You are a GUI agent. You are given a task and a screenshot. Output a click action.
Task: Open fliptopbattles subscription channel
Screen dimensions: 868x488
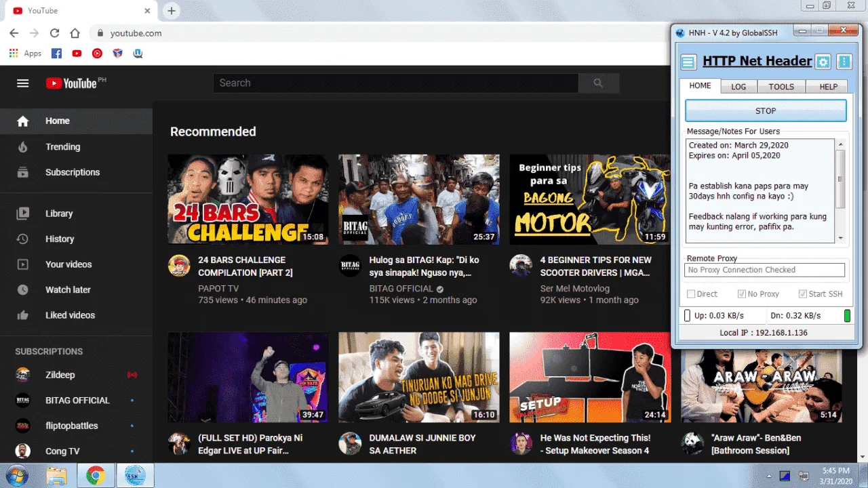(x=76, y=426)
